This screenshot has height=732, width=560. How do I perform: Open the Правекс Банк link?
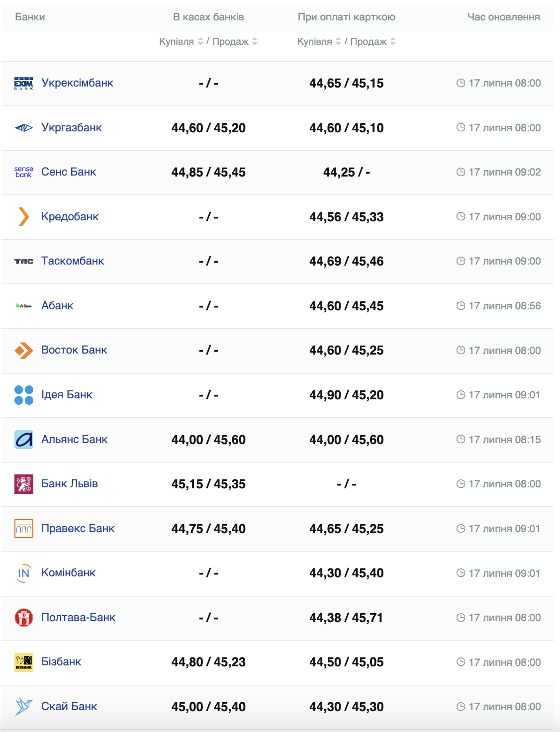[78, 529]
